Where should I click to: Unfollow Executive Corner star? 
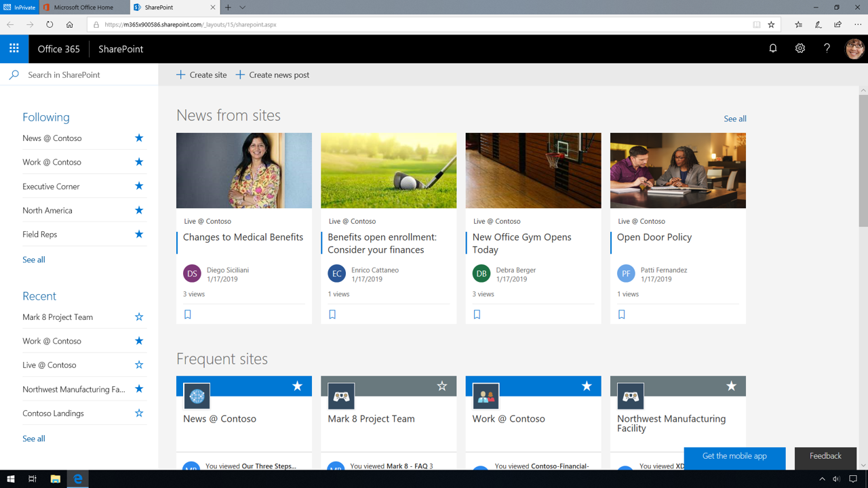pos(139,186)
